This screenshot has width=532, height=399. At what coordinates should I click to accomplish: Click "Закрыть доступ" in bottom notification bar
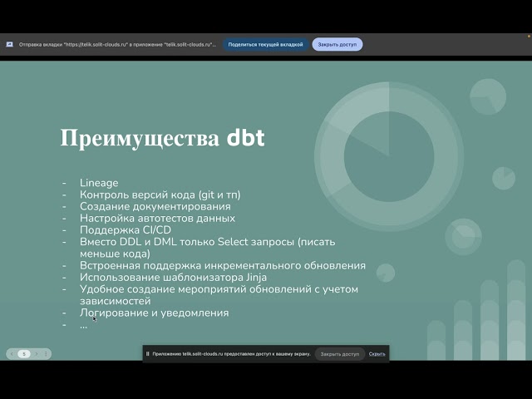coord(340,354)
